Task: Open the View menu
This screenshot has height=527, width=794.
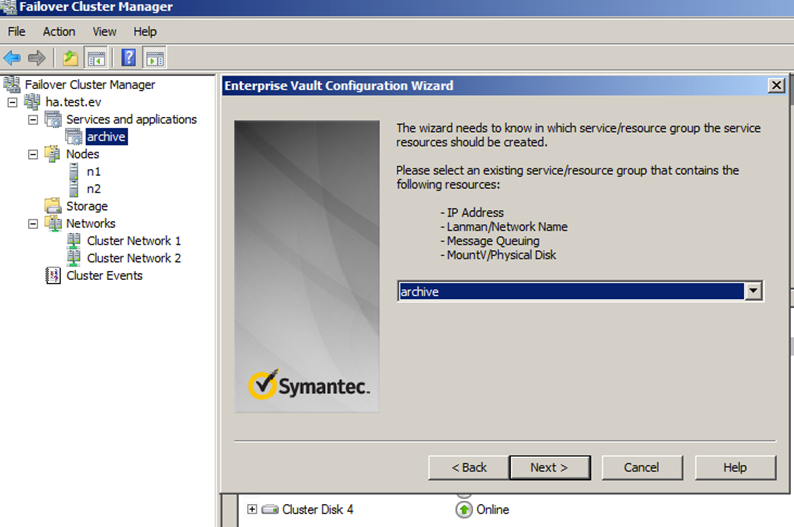Action: pyautogui.click(x=104, y=31)
